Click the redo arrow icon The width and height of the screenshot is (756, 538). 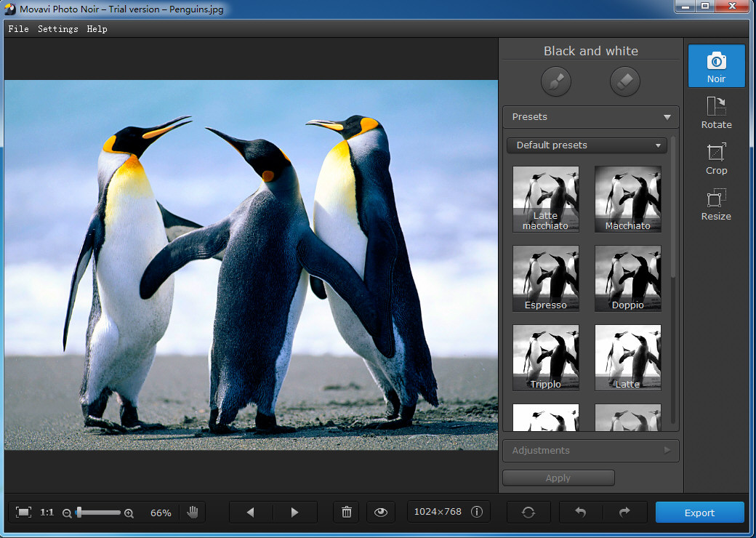tap(624, 512)
